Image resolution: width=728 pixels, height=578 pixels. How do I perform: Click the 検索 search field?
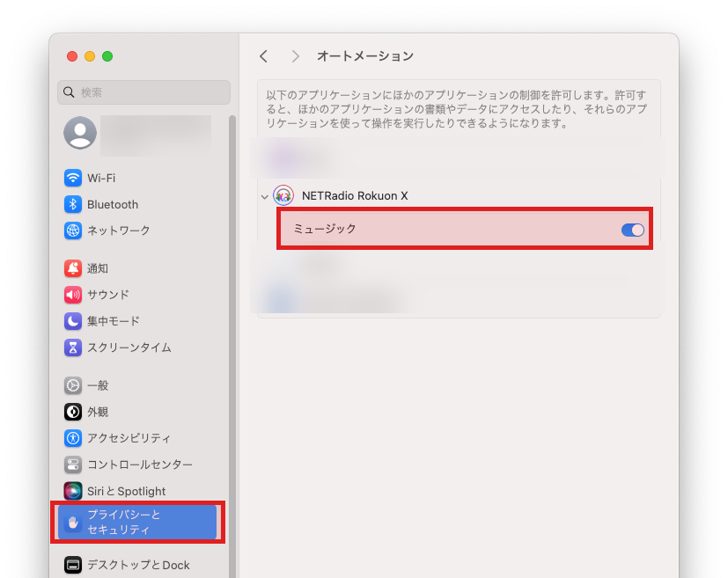(144, 92)
